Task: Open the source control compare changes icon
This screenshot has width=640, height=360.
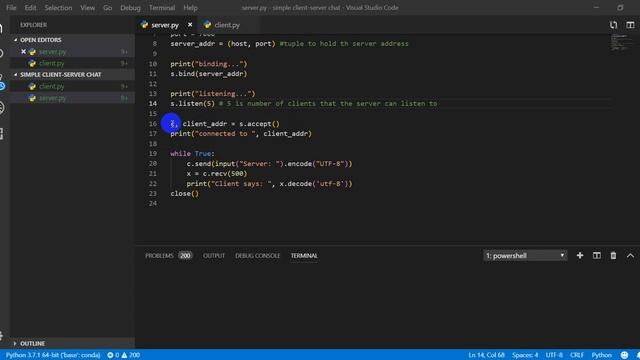Action: (613, 25)
